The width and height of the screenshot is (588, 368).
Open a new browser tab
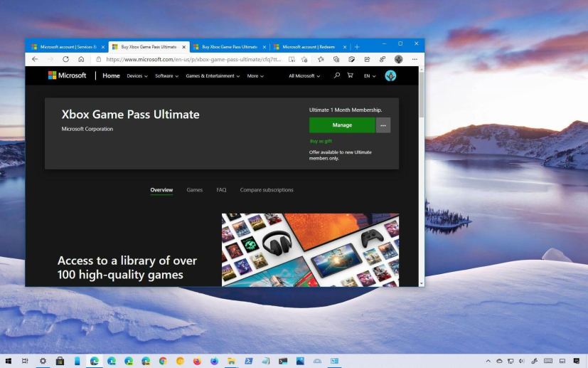pos(357,47)
